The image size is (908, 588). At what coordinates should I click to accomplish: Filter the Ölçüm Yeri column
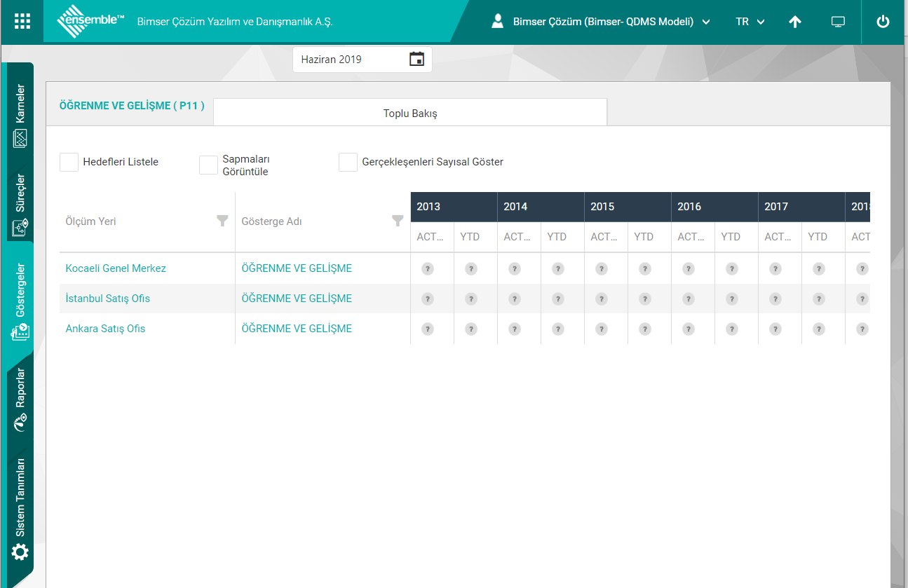(222, 221)
